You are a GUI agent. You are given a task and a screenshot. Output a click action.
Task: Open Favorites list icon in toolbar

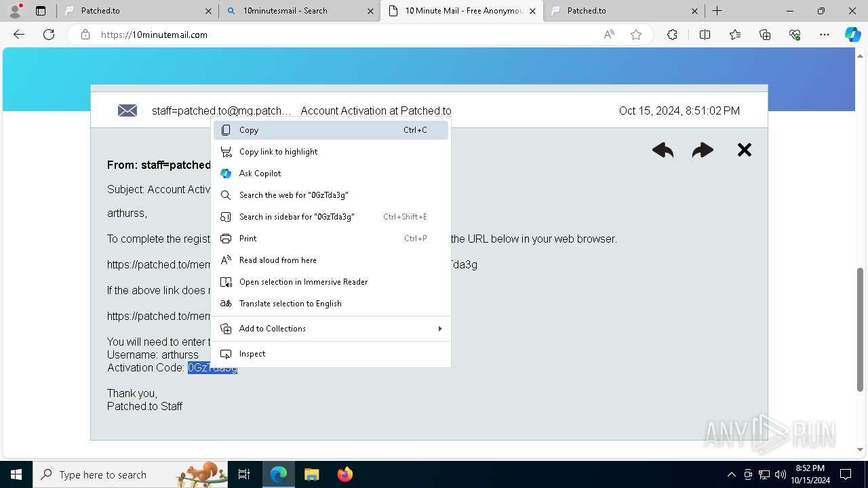tap(735, 35)
